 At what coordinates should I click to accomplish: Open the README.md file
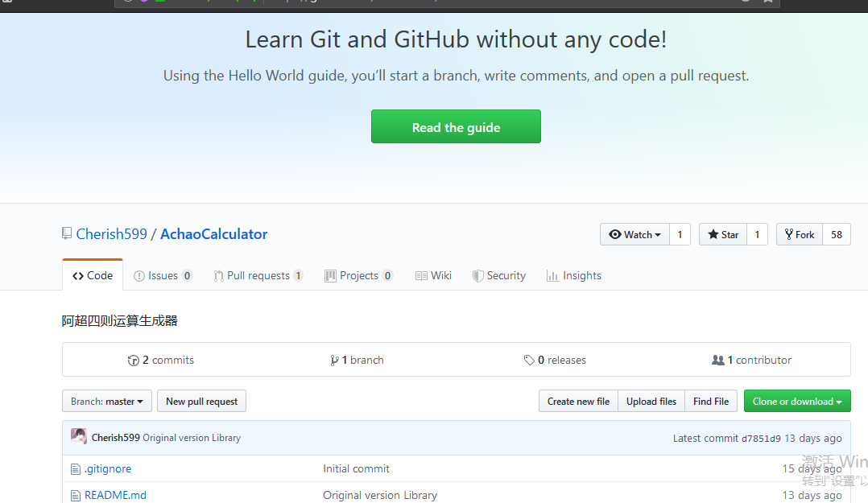(x=115, y=495)
